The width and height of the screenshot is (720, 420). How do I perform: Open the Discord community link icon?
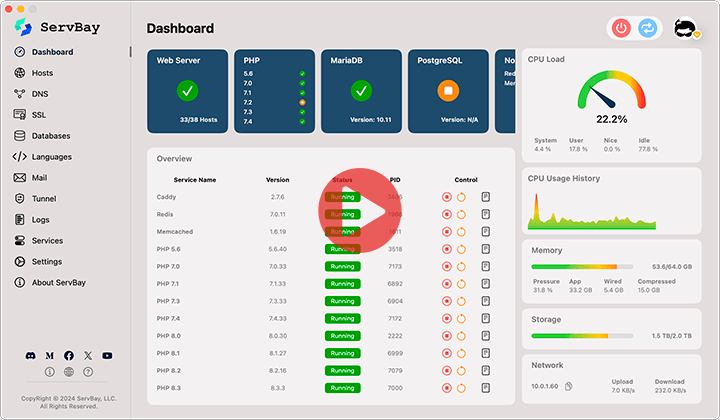[x=30, y=356]
